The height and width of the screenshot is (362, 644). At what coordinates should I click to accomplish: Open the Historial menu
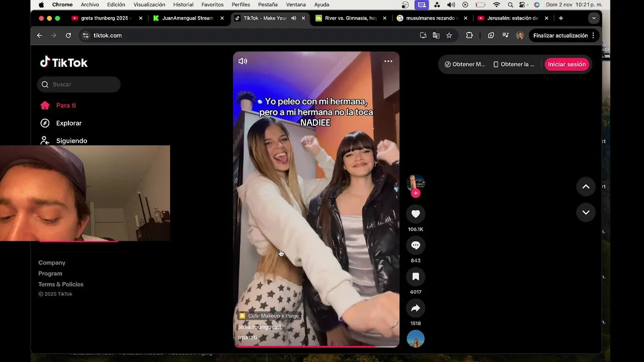(x=183, y=5)
